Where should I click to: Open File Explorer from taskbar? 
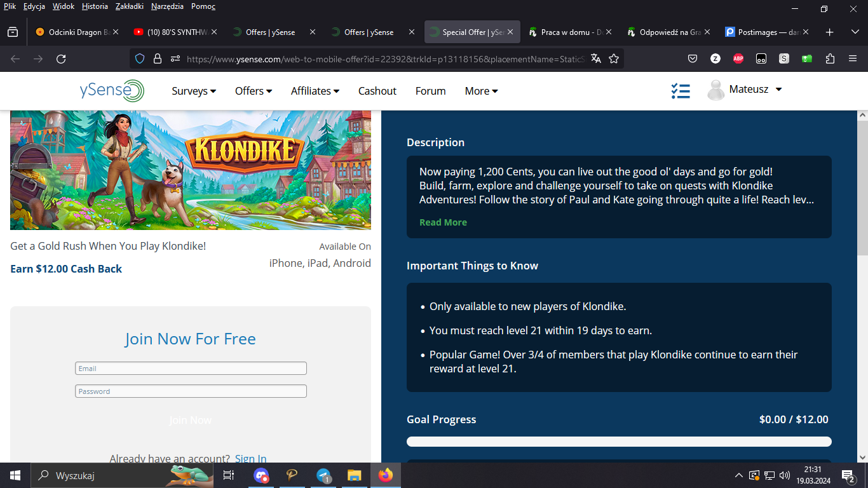pyautogui.click(x=354, y=475)
